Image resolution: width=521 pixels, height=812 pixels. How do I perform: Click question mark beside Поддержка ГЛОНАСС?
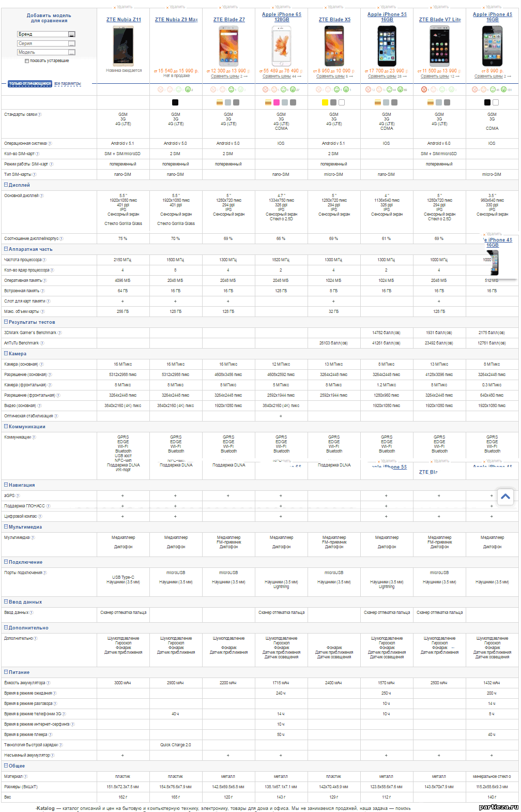click(49, 506)
